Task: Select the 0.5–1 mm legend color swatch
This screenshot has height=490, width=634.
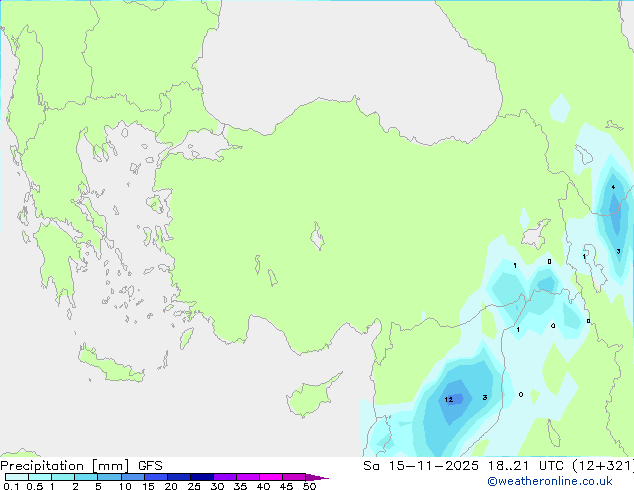Action: tap(40, 477)
